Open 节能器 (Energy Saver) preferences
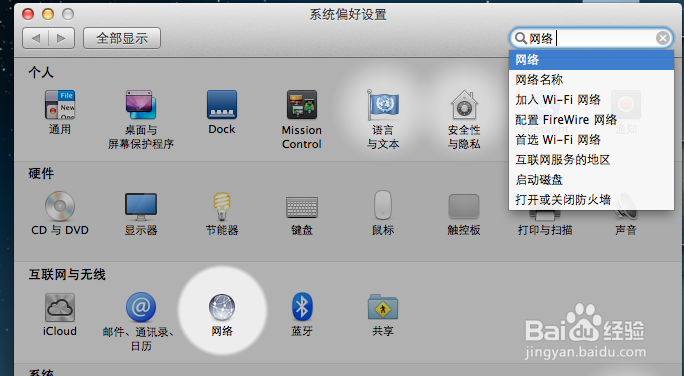Image resolution: width=684 pixels, height=376 pixels. click(222, 206)
